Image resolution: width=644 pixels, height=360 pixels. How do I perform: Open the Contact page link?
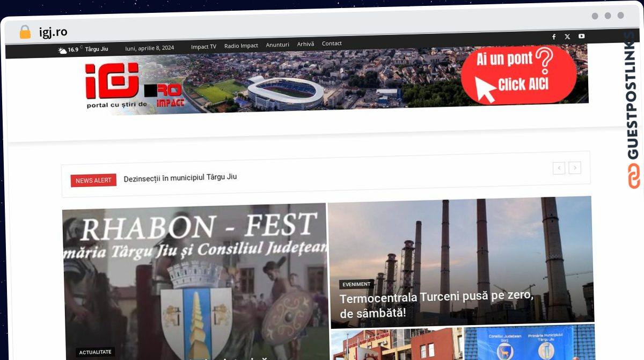click(332, 44)
